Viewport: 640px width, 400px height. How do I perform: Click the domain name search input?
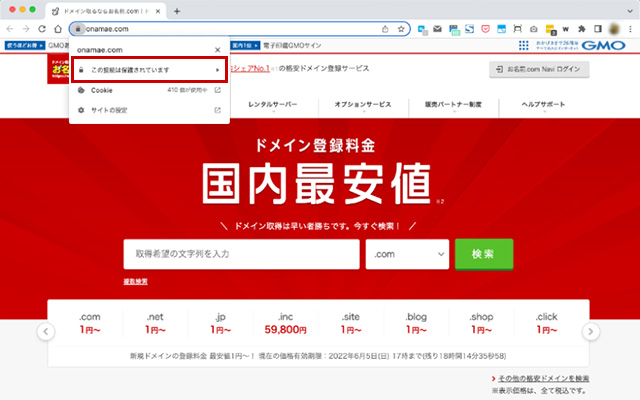[242, 254]
